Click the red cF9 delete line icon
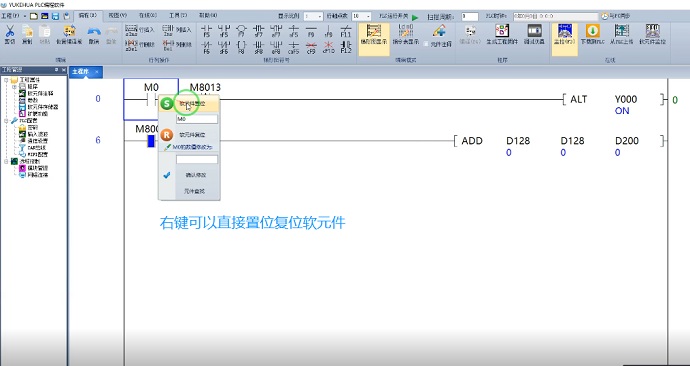690x366 pixels. [311, 47]
